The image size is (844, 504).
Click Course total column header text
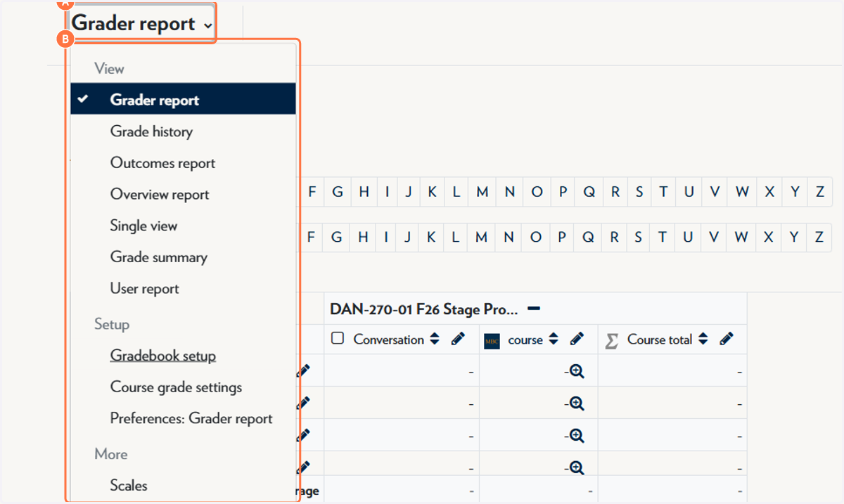(660, 340)
